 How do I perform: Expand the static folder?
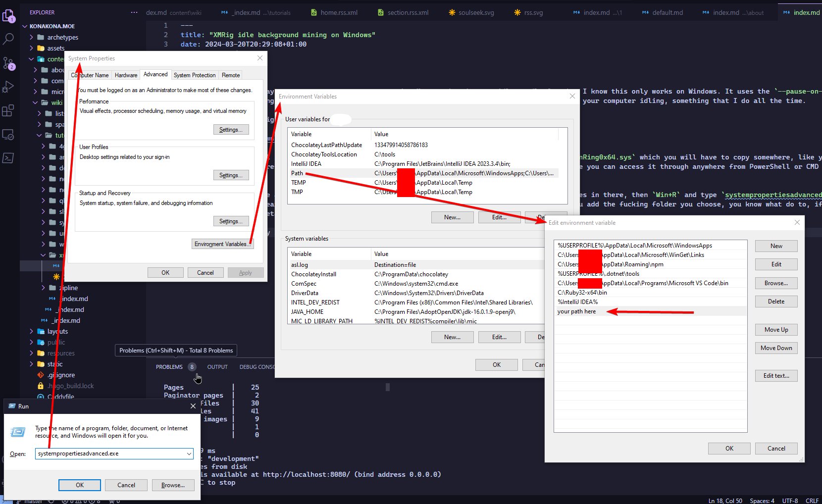coord(32,364)
